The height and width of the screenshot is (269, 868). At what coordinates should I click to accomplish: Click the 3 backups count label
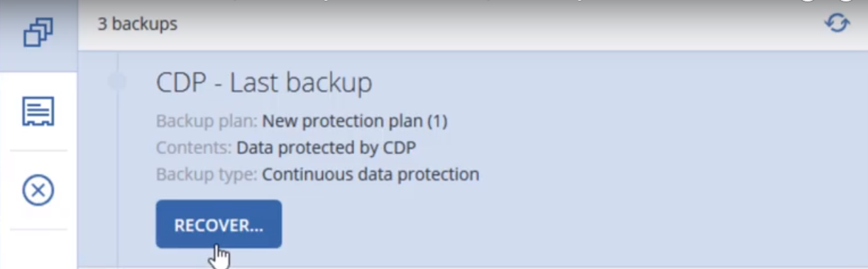pyautogui.click(x=138, y=24)
